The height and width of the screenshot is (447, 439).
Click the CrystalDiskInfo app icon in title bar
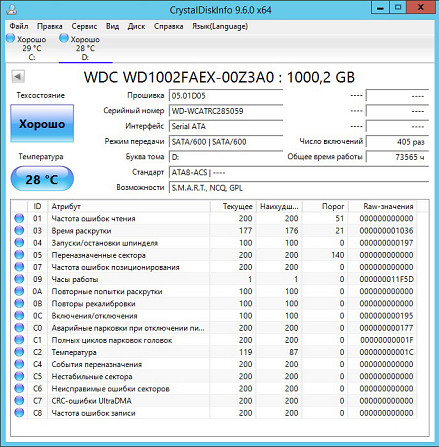coord(12,9)
